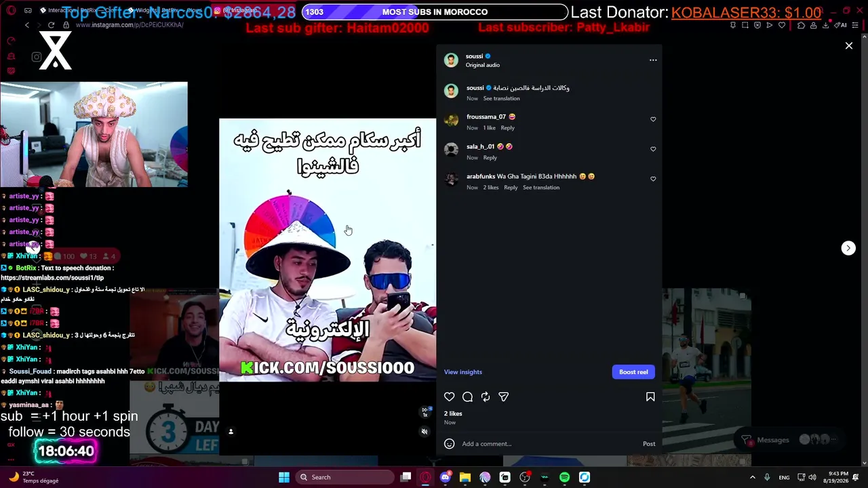Open soussi profile picture in post header

tap(451, 60)
